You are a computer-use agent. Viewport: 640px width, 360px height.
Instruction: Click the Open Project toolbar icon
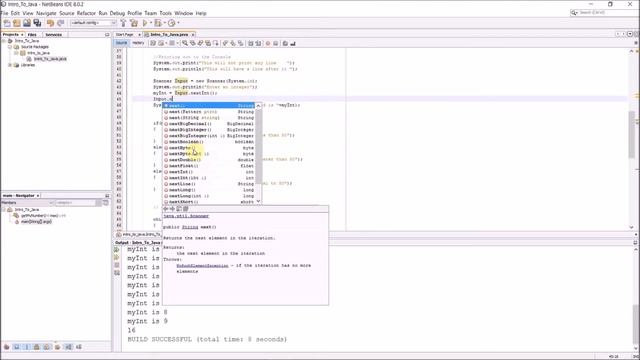(x=27, y=23)
